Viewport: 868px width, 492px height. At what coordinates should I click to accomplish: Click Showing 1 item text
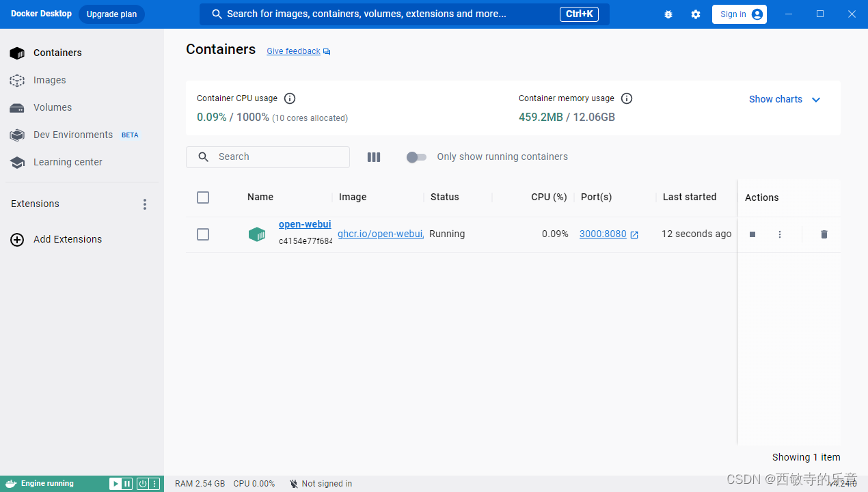point(806,457)
